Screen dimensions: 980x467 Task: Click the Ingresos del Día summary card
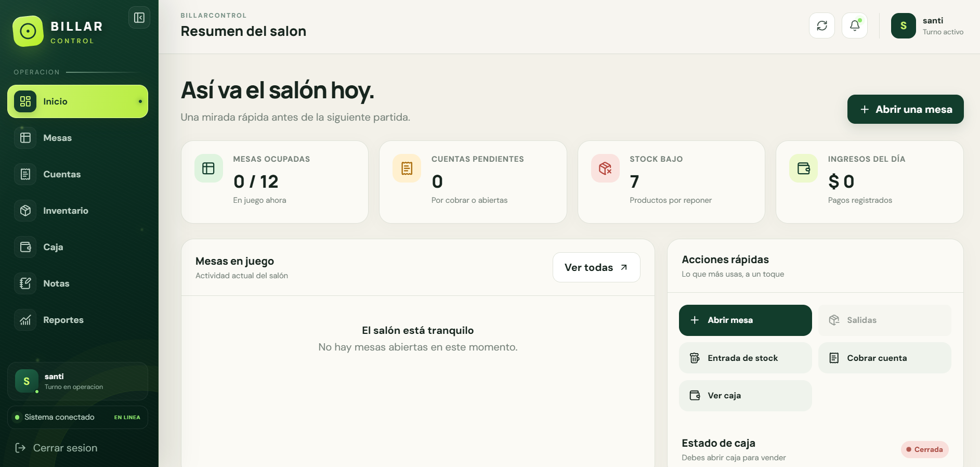[x=870, y=182]
